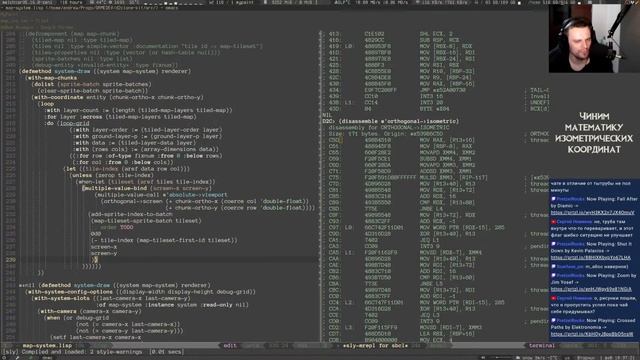Click the 'edit' segment in the mode line

tap(230, 346)
